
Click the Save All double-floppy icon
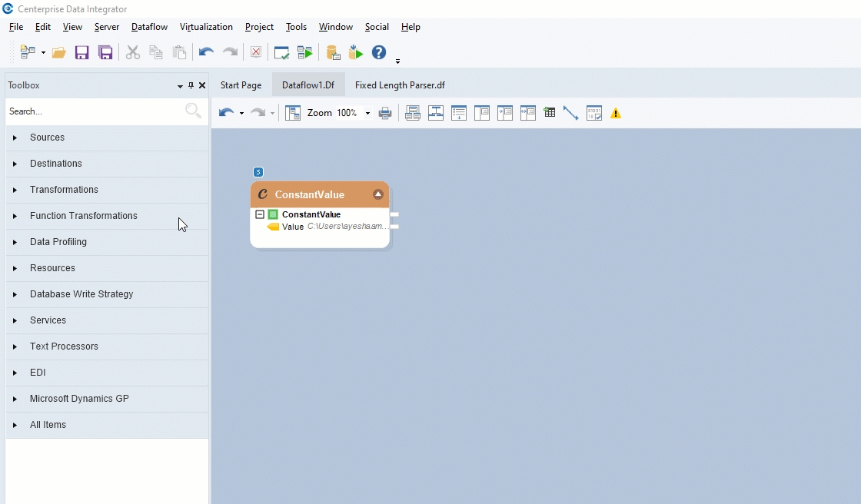tap(105, 53)
